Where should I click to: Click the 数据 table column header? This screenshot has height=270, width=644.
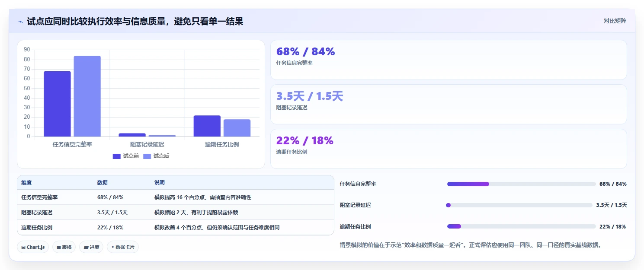[x=103, y=183]
